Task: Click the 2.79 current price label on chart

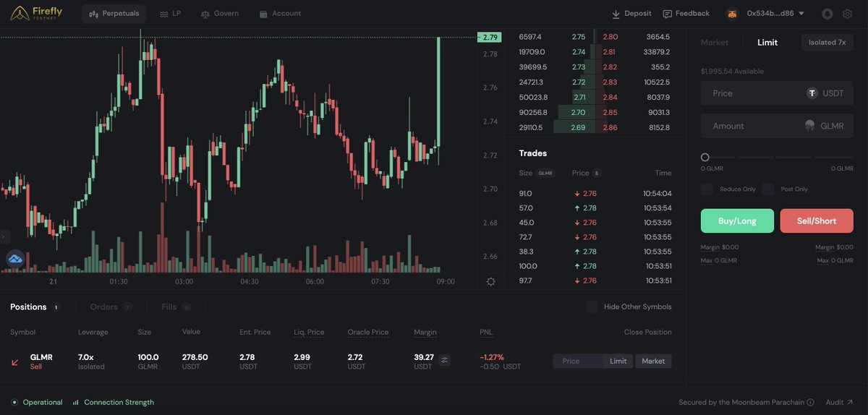Action: (490, 37)
